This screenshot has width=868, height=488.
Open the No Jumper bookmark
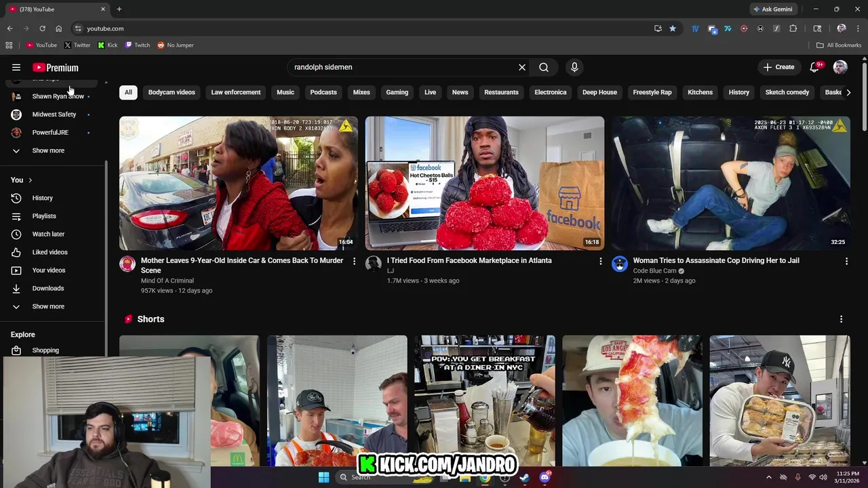[x=176, y=45]
